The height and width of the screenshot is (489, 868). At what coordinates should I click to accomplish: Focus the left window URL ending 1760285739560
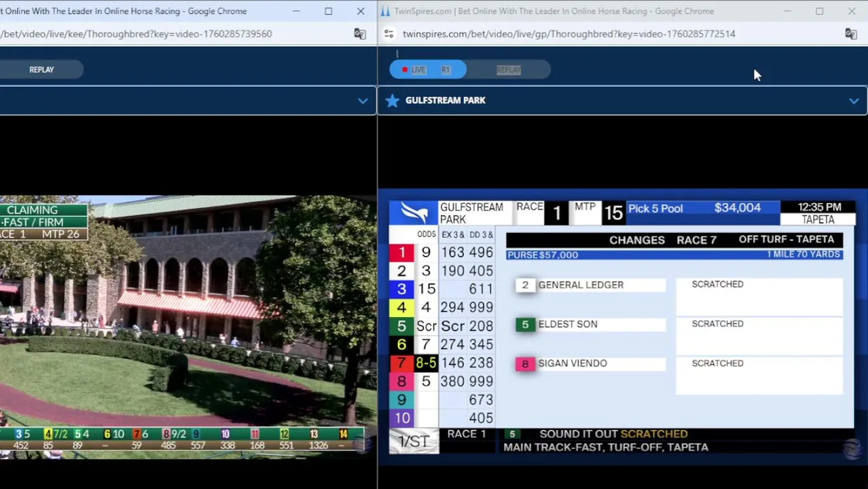(136, 34)
